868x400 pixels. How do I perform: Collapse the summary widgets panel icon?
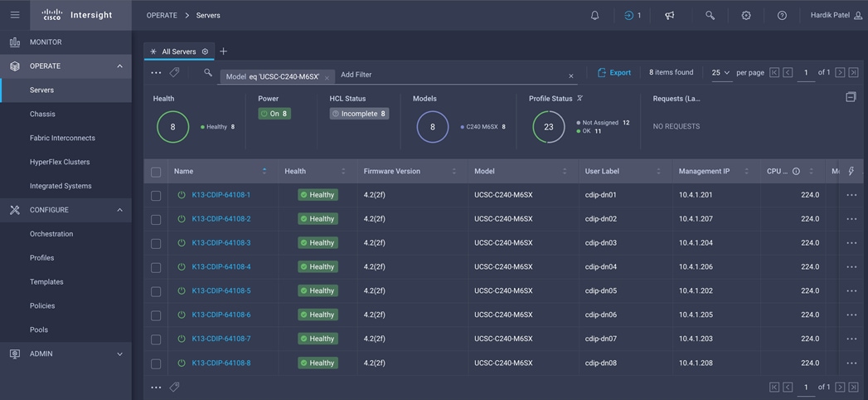click(851, 97)
